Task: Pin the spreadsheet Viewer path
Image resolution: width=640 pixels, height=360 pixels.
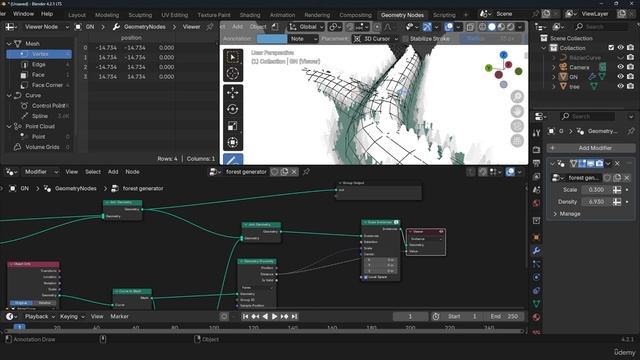Action: pos(210,27)
